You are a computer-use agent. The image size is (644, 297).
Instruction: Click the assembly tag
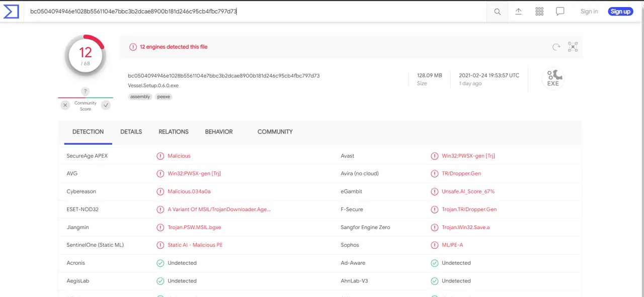(140, 96)
